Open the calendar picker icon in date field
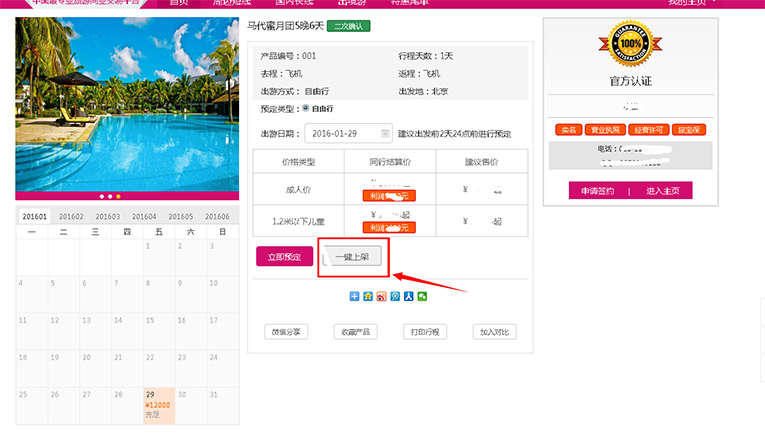Screen dimensions: 765x433 coord(385,134)
